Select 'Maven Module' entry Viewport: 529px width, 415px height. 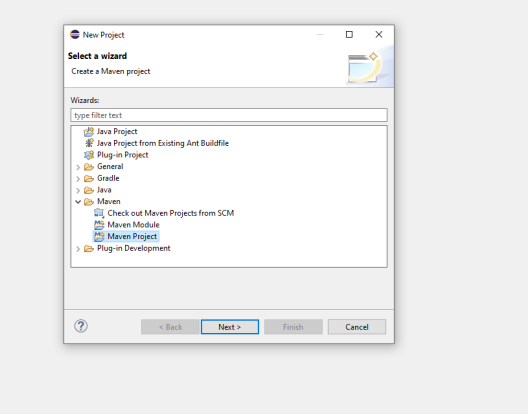[133, 225]
